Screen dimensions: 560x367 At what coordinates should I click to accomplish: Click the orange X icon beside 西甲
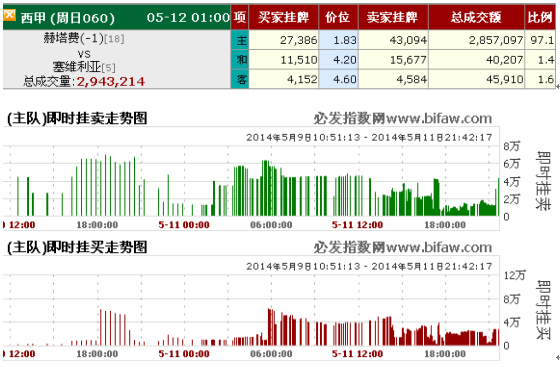pos(9,15)
